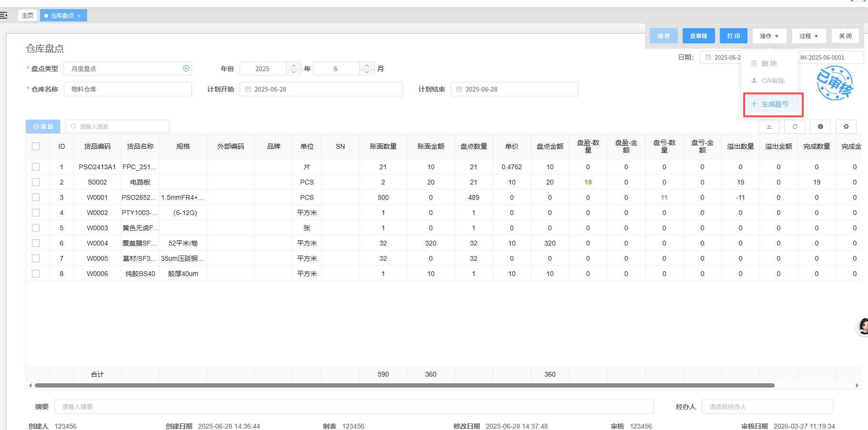The image size is (868, 430).
Task: Choose 生成盈亏 from the menu
Action: [774, 104]
